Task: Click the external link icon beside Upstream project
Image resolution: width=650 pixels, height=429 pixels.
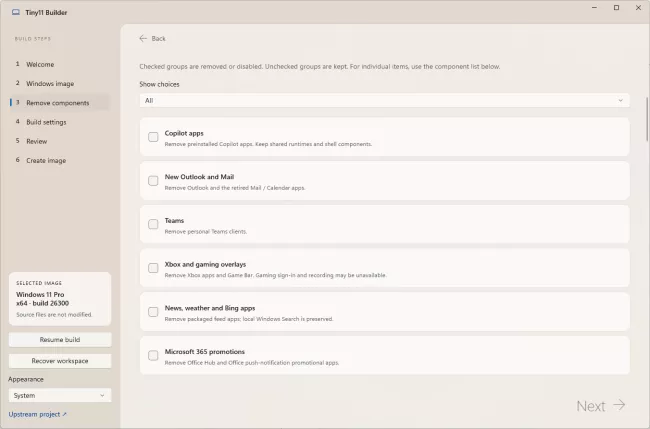Action: pyautogui.click(x=65, y=414)
